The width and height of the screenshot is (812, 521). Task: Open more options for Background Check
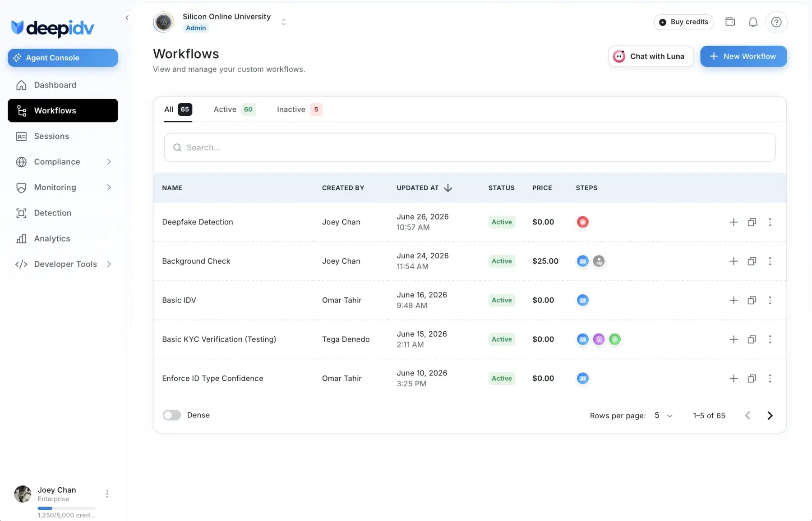coord(770,261)
